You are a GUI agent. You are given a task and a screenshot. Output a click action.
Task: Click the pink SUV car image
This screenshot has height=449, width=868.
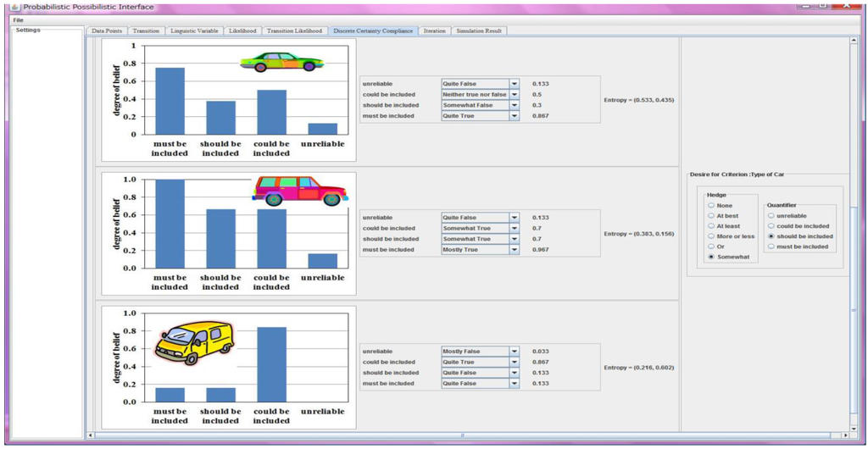[299, 191]
